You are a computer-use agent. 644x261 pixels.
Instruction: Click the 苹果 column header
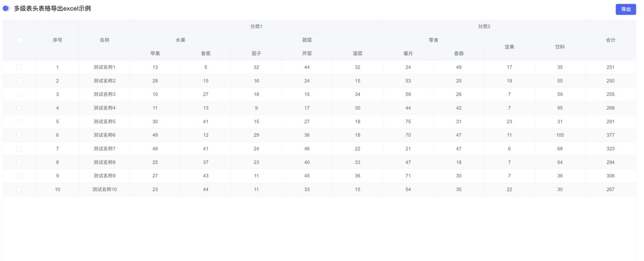click(x=155, y=54)
